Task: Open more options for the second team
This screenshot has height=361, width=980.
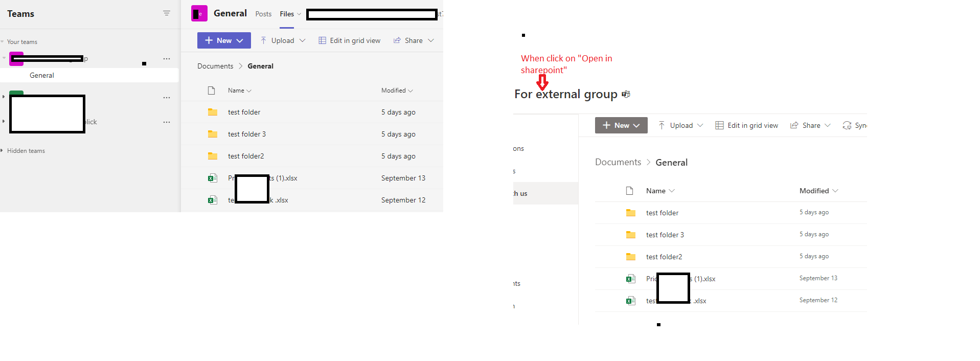Action: click(x=166, y=98)
